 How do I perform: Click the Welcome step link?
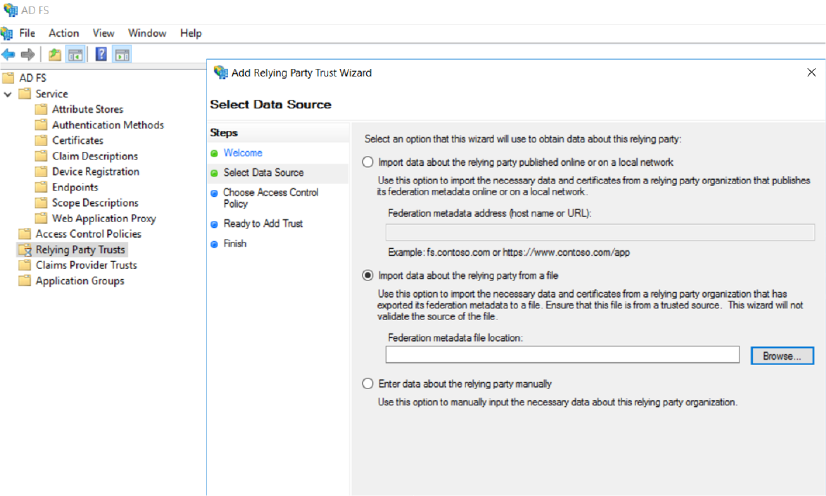243,153
